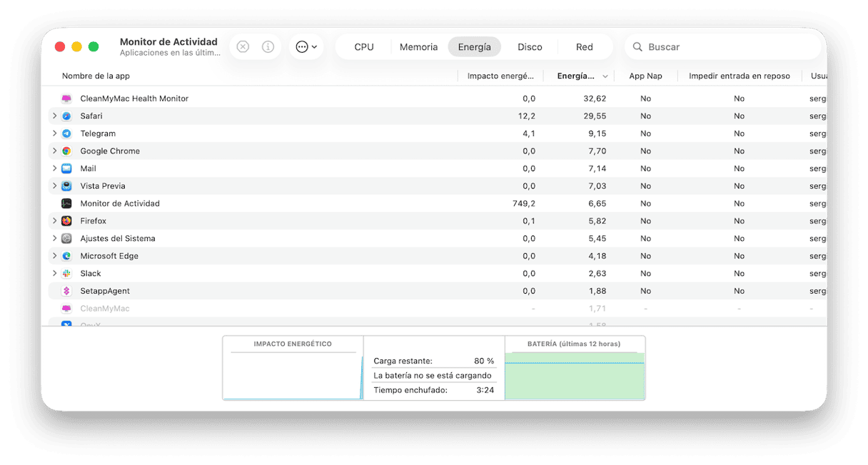Click the Mail envelope icon

pos(66,168)
